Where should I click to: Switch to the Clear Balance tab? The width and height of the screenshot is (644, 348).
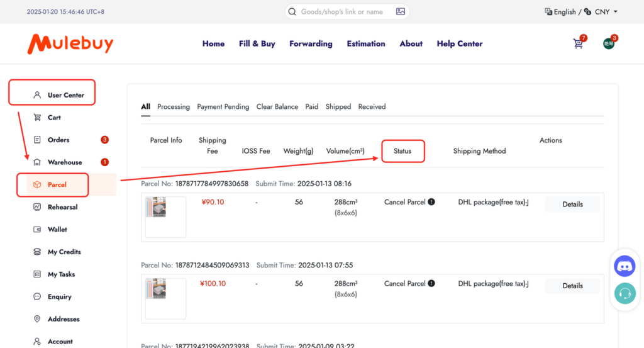click(x=277, y=106)
